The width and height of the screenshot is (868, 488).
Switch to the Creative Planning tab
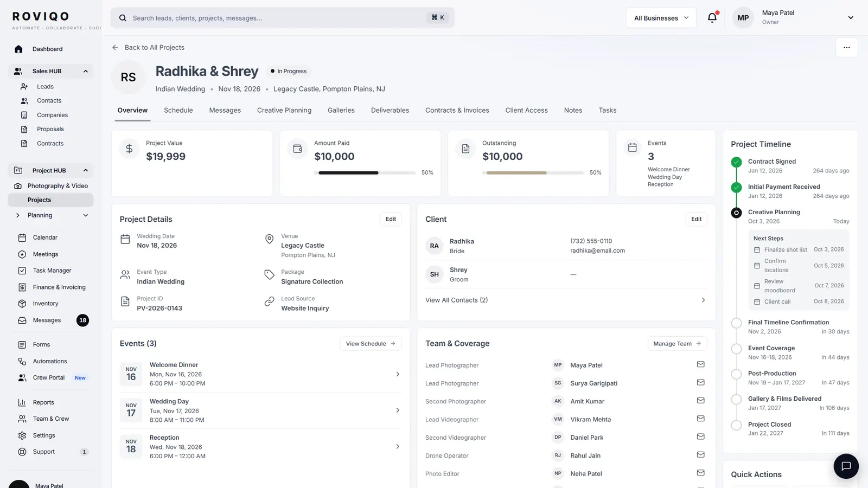[284, 110]
